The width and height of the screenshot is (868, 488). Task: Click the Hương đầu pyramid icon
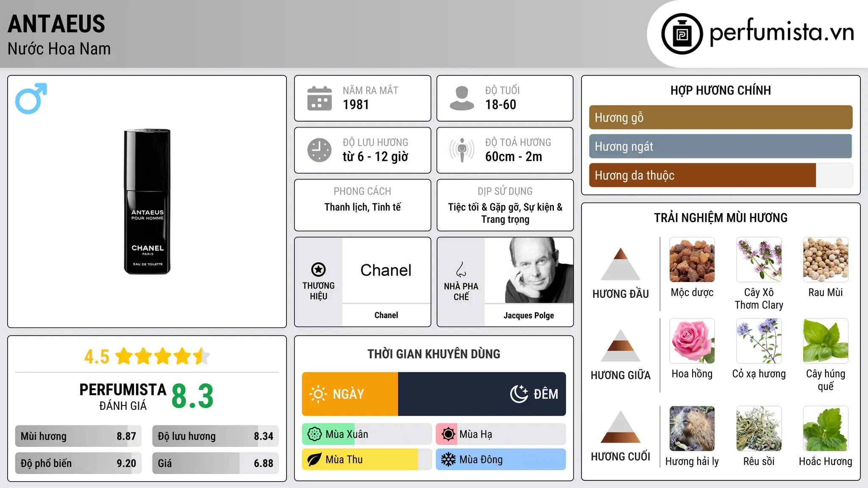[620, 264]
